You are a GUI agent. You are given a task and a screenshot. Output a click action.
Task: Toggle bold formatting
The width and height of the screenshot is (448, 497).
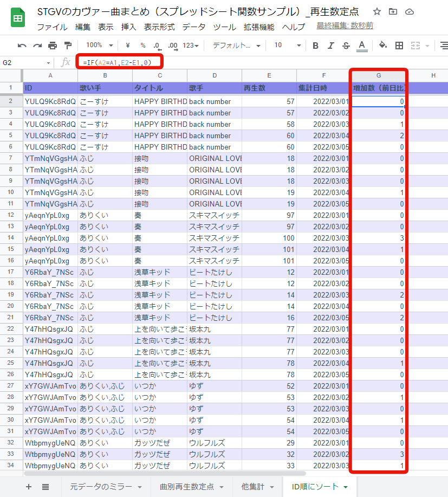[x=315, y=46]
